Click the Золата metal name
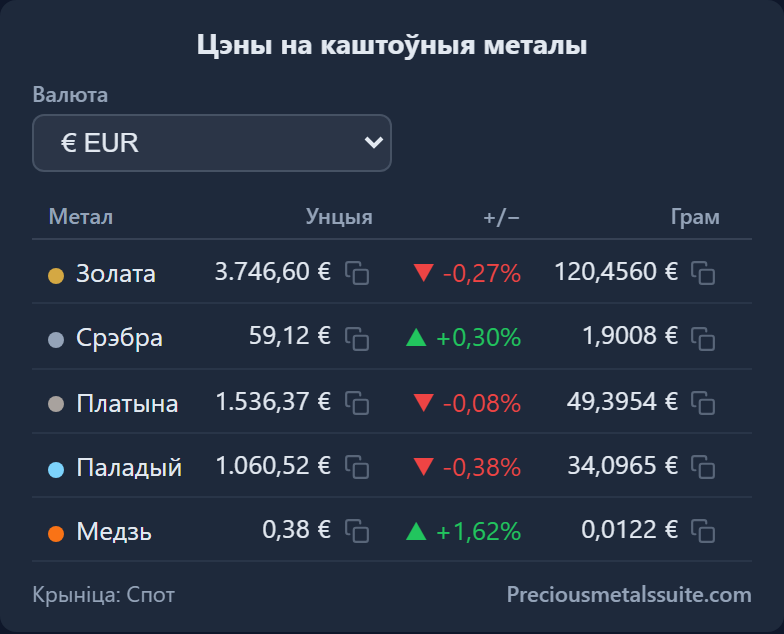784x634 pixels. pyautogui.click(x=116, y=274)
